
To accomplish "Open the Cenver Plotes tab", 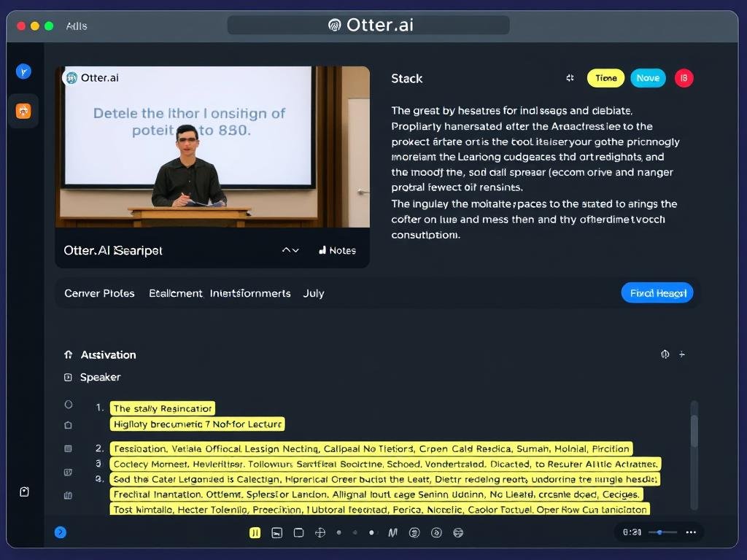I will pyautogui.click(x=99, y=293).
